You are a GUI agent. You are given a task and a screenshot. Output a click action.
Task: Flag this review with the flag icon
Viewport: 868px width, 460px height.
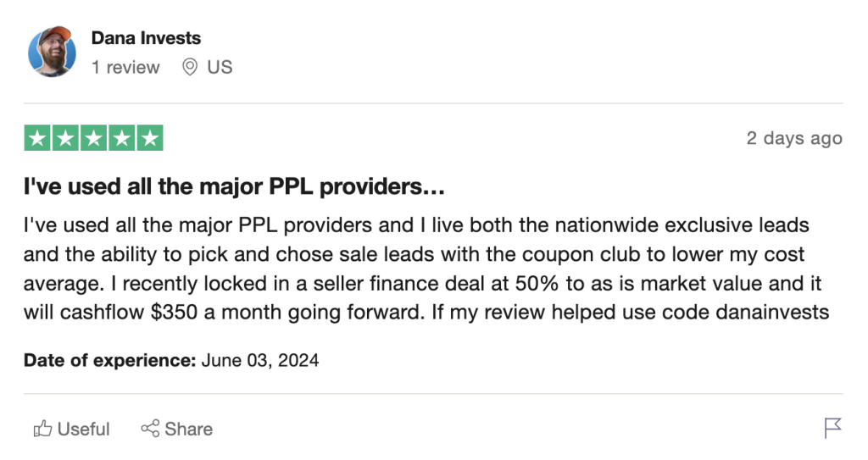(832, 429)
